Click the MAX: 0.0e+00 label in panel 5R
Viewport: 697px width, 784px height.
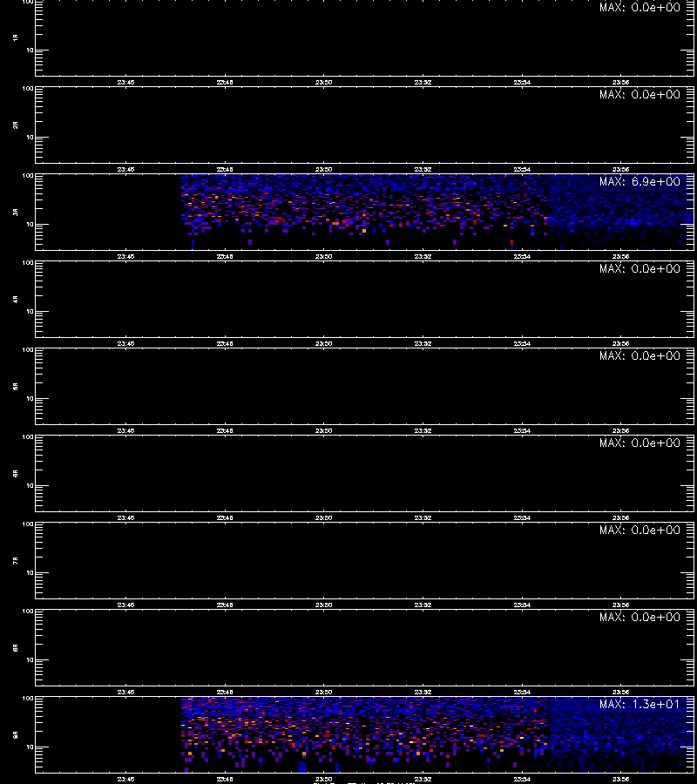(639, 355)
